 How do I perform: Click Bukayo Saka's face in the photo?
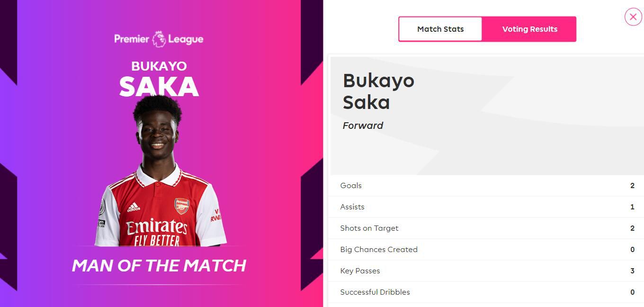tap(157, 134)
